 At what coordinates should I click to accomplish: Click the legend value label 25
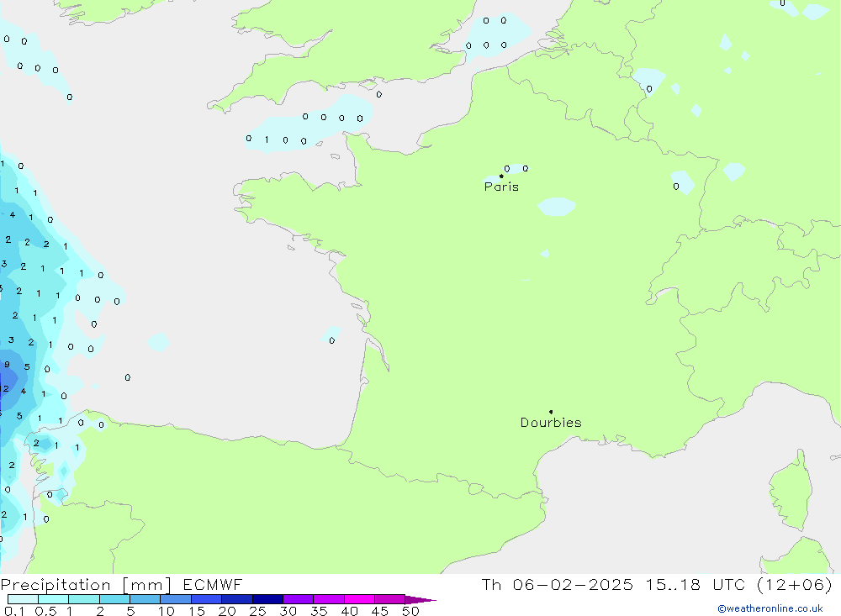(257, 611)
